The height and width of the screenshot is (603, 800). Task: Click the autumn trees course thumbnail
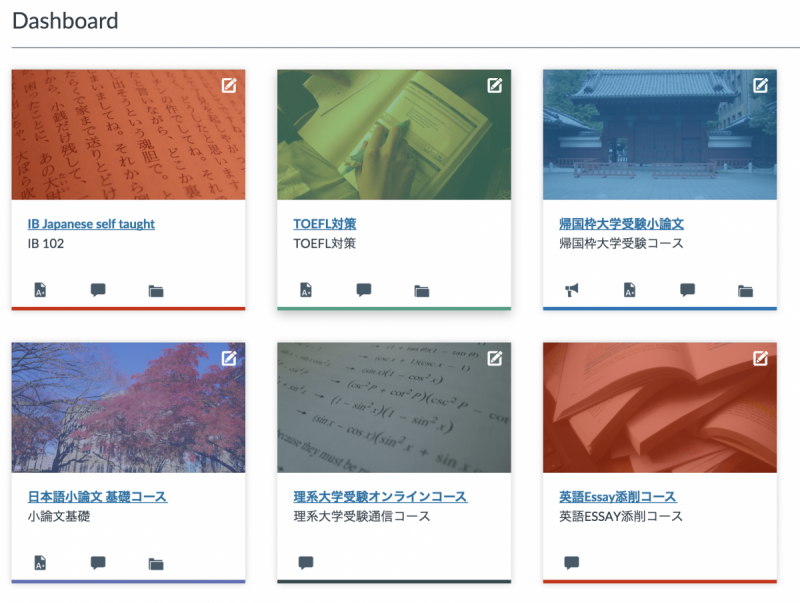click(x=128, y=410)
